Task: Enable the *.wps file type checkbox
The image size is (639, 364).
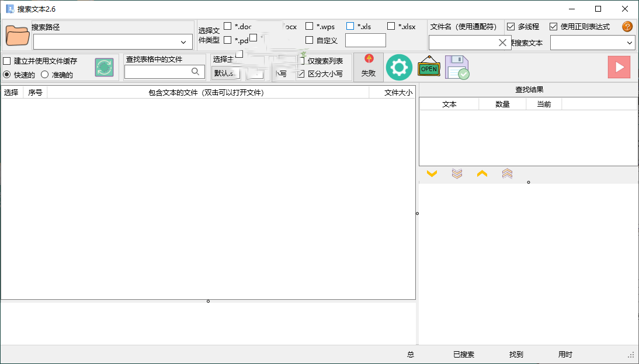Action: click(x=310, y=26)
